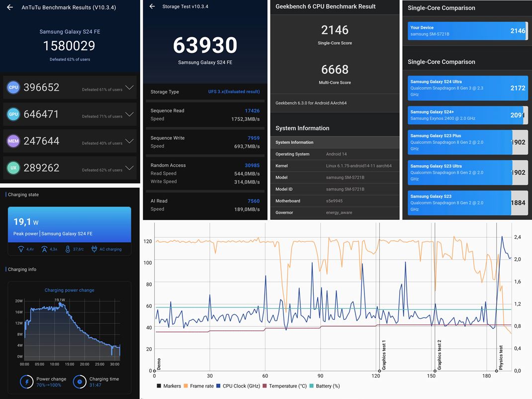This screenshot has height=399, width=532.
Task: Tap the AI Read score 7560
Action: click(254, 201)
